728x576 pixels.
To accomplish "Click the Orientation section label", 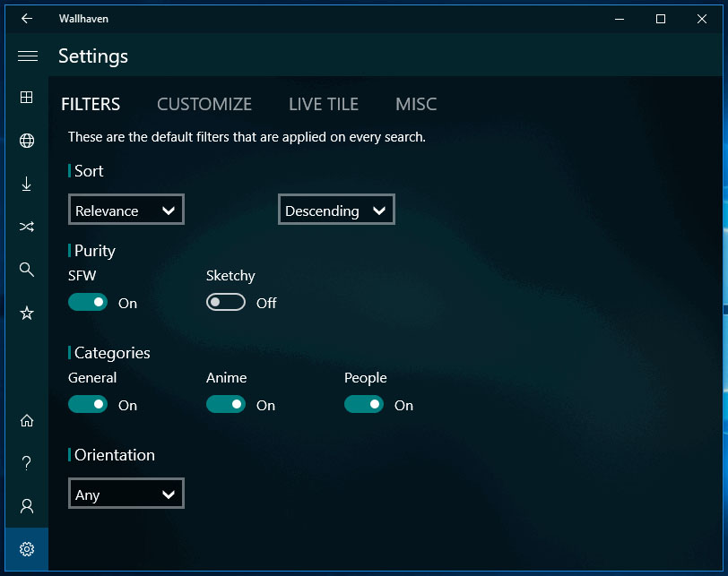I will (115, 455).
